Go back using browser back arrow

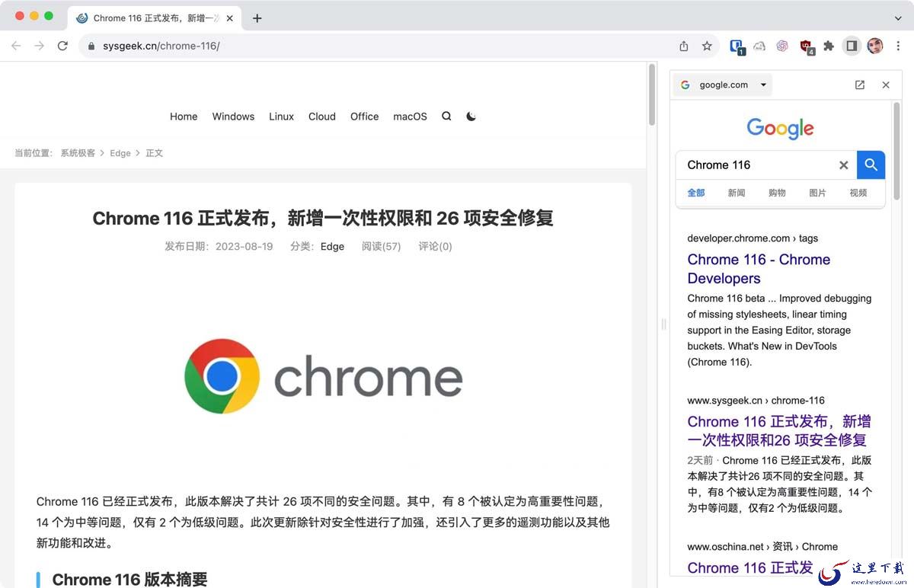(x=16, y=46)
